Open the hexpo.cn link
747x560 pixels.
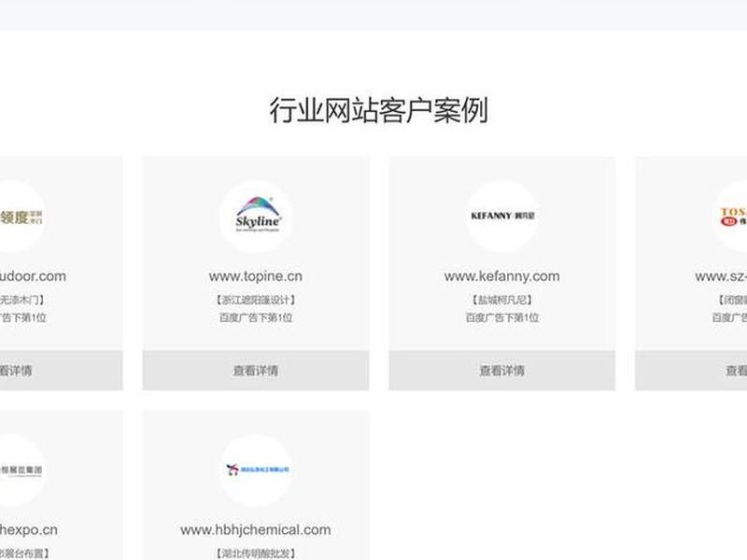29,529
